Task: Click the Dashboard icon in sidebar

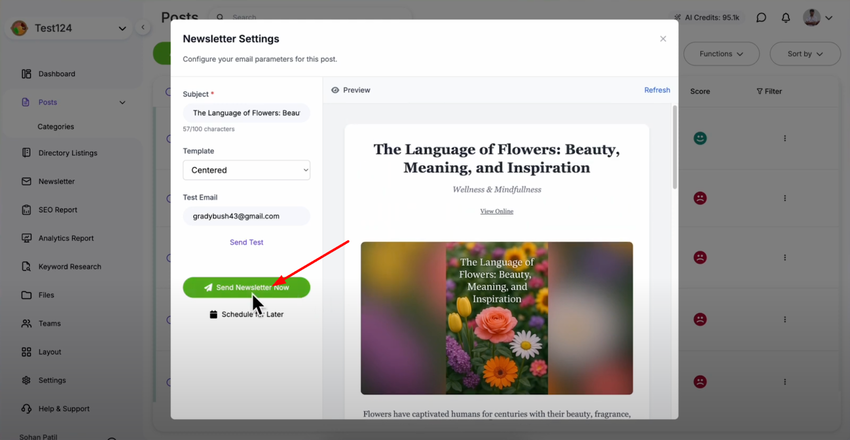Action: coord(26,74)
